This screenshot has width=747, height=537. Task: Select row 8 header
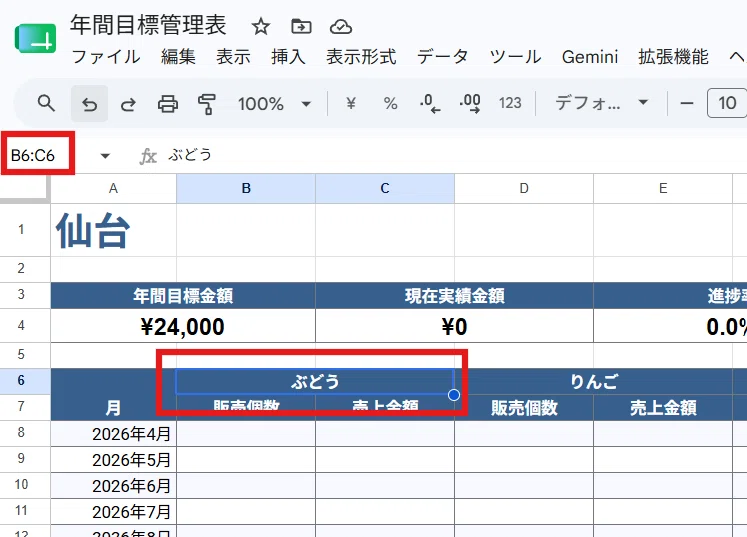21,433
